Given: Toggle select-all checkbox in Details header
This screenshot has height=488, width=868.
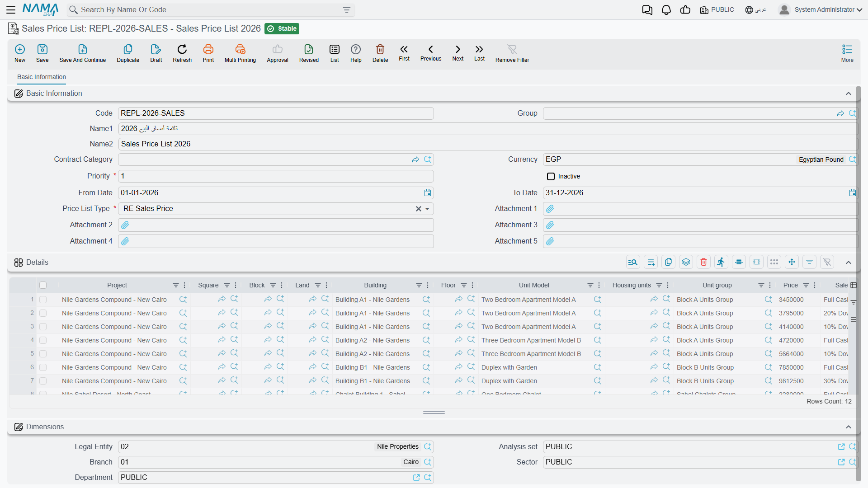Looking at the screenshot, I should pos(43,285).
